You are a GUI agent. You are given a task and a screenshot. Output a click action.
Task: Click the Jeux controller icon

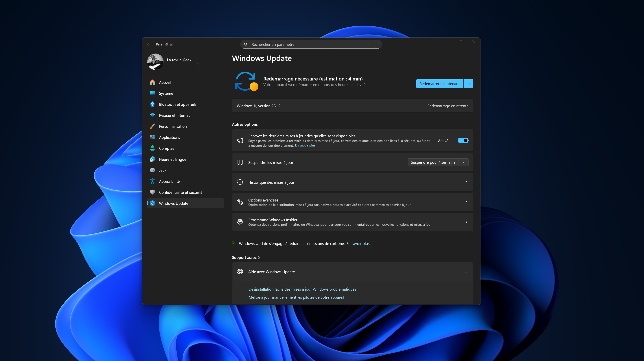click(152, 170)
